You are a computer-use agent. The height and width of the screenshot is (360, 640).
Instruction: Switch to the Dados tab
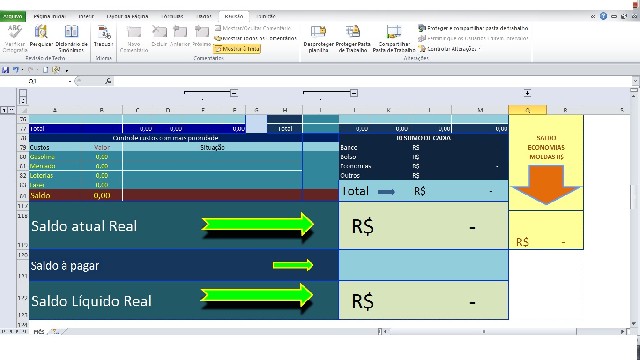[x=204, y=16]
